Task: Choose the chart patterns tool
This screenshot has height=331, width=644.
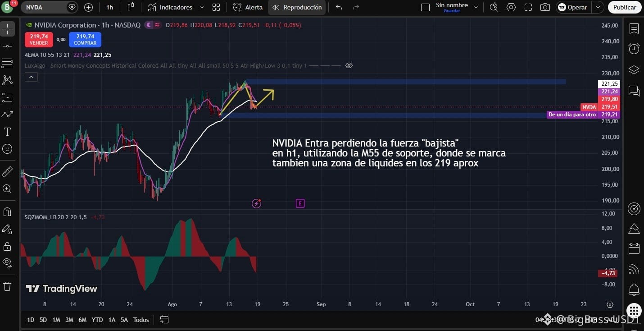Action: 7,80
